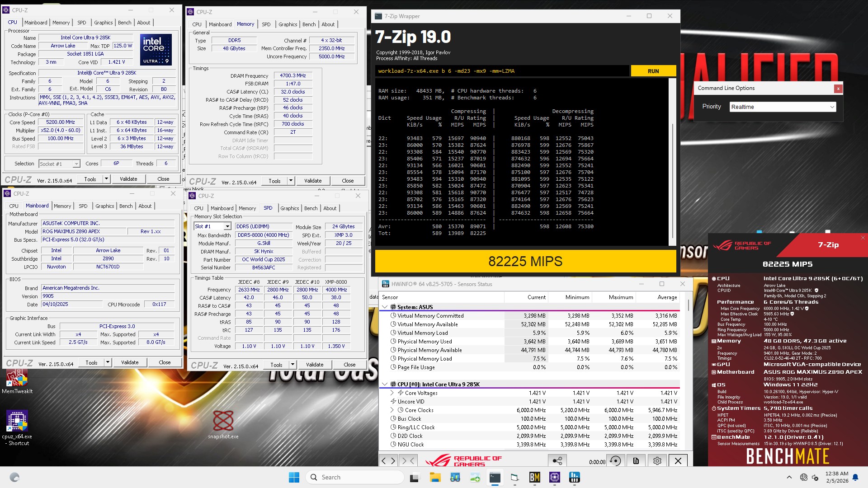Click Close in CPU-Z SPD window
This screenshot has height=488, width=868.
pos(349,365)
